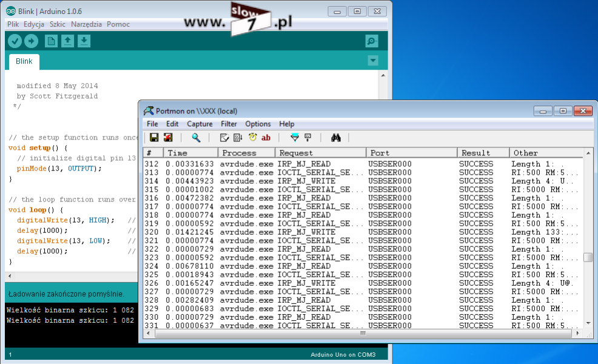Click the Verify checkmark button in Arduino
The image size is (598, 364).
pos(15,41)
